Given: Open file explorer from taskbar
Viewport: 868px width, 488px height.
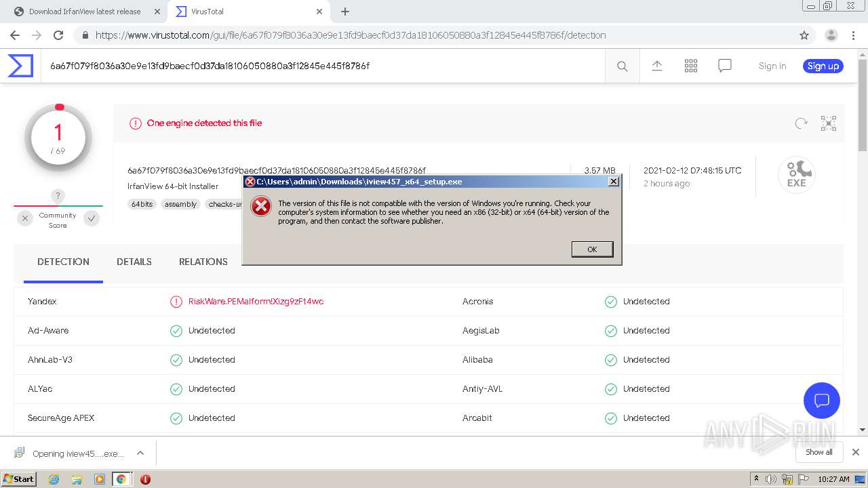Looking at the screenshot, I should click(77, 479).
